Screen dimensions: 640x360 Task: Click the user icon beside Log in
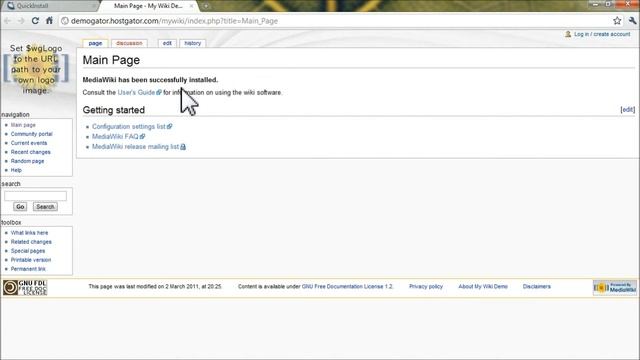pos(568,34)
